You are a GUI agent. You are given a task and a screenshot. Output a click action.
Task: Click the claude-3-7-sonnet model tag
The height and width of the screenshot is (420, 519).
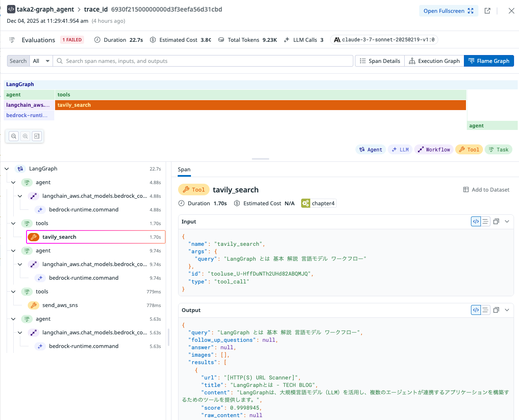[x=384, y=40]
